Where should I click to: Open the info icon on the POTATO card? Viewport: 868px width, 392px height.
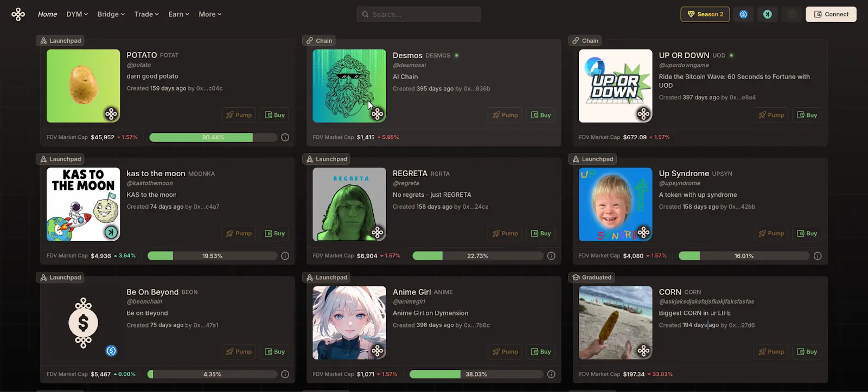tap(285, 138)
